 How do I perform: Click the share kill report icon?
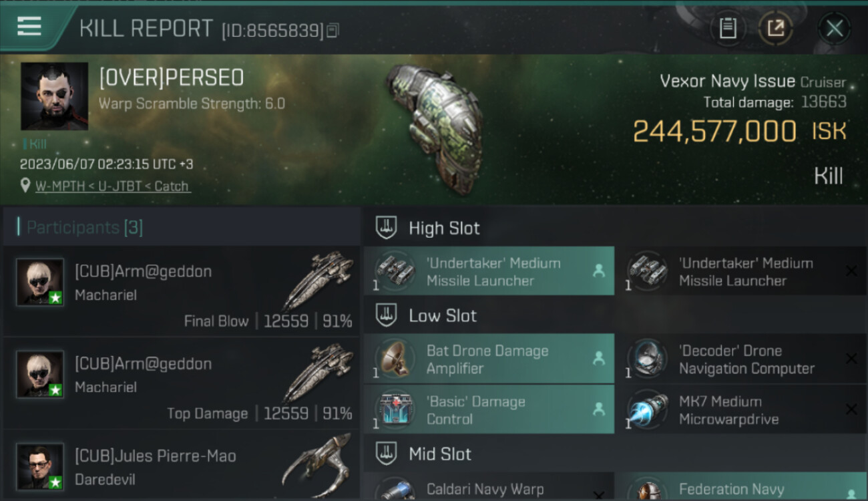(776, 28)
